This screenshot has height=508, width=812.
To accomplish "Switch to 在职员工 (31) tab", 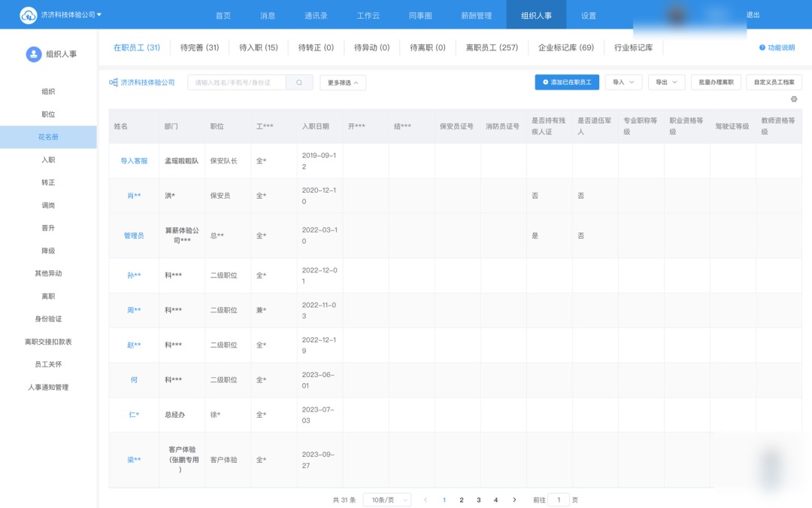I will pyautogui.click(x=137, y=47).
